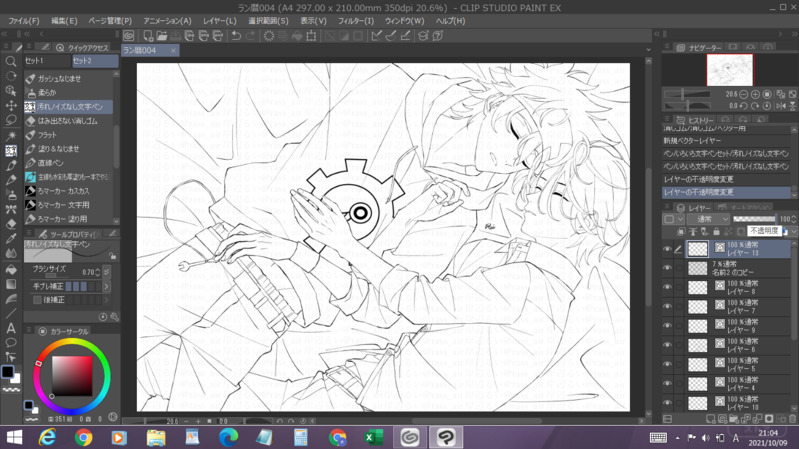Toggle visibility of レイヤー 13

tap(667, 249)
